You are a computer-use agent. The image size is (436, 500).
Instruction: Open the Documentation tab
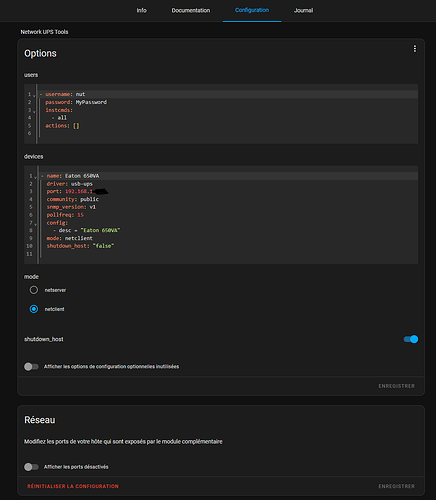point(191,10)
